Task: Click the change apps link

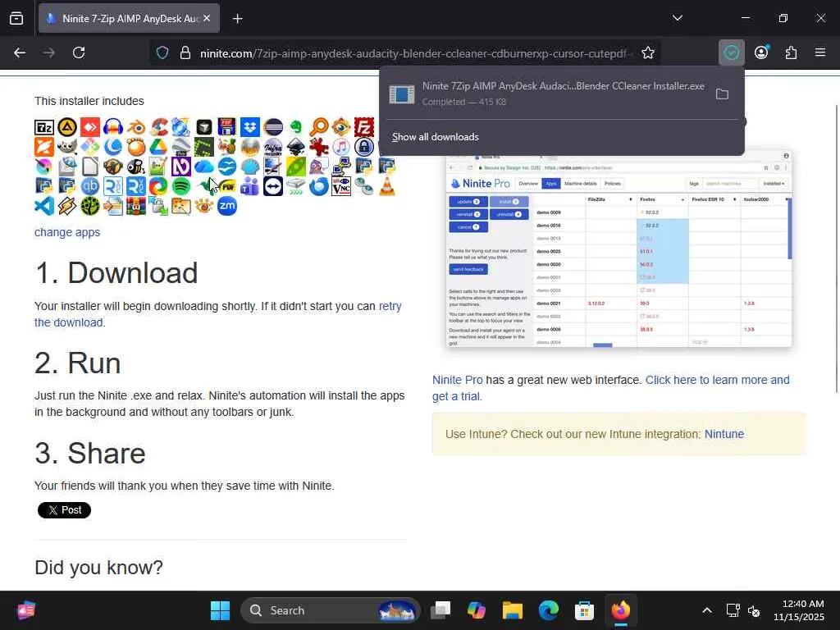Action: tap(67, 232)
